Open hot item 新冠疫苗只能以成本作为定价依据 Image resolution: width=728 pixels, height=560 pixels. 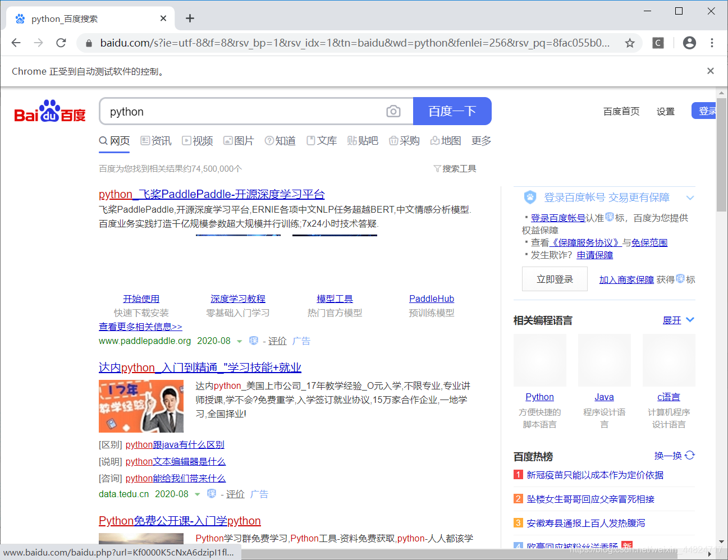click(595, 475)
